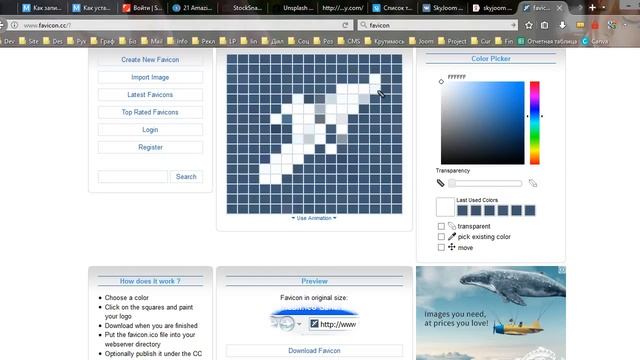Select the first blue Last Used Colors swatch
Image resolution: width=640 pixels, height=360 pixels.
(x=462, y=211)
